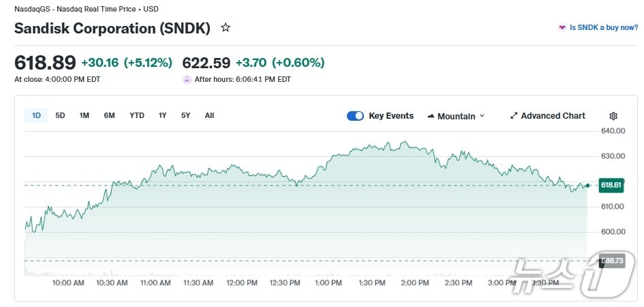Click the previous close price label

tap(611, 261)
